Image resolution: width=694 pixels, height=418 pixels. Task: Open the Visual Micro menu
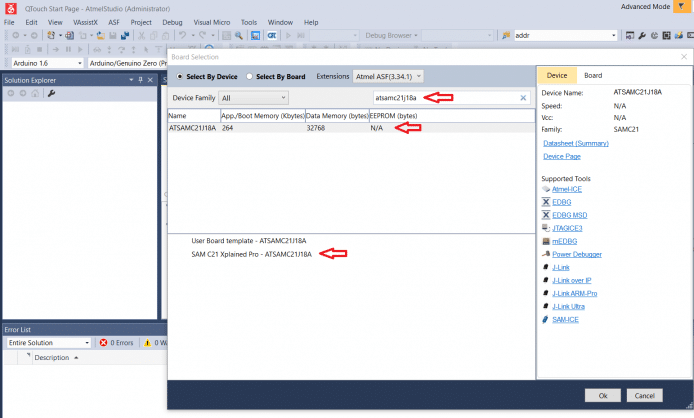click(212, 21)
